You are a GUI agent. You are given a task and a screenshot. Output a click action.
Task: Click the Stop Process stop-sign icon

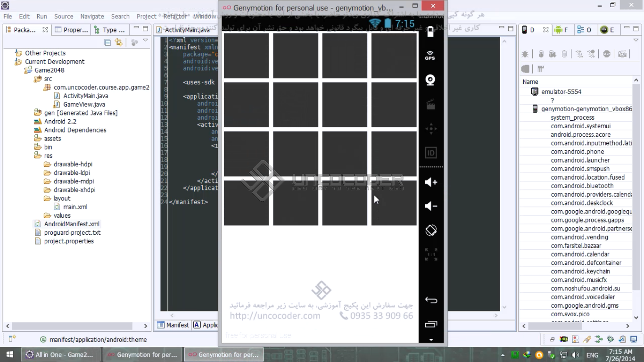607,54
